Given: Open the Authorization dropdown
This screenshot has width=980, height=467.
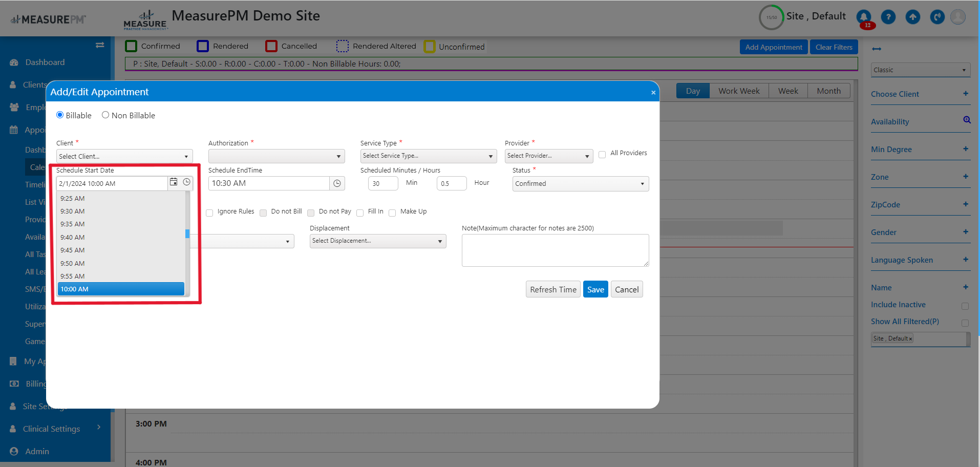Looking at the screenshot, I should point(276,156).
